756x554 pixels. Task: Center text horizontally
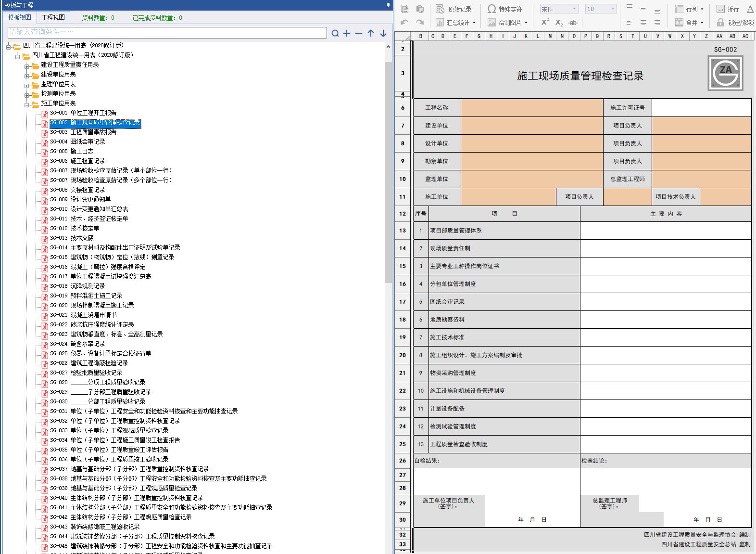coord(643,23)
